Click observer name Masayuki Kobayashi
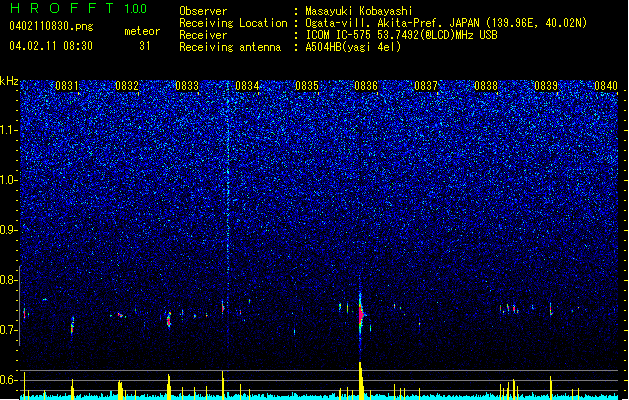The width and height of the screenshot is (629, 400). tap(359, 11)
